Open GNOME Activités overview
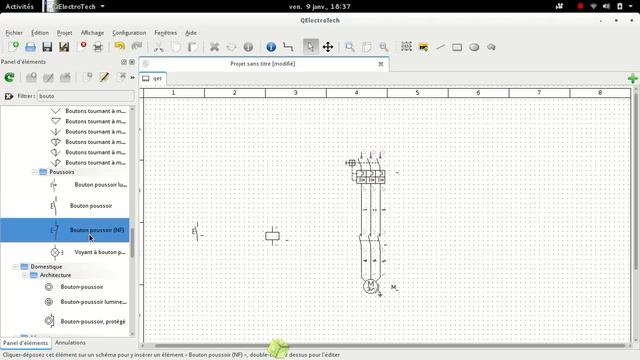This screenshot has height=360, width=640. pyautogui.click(x=20, y=7)
